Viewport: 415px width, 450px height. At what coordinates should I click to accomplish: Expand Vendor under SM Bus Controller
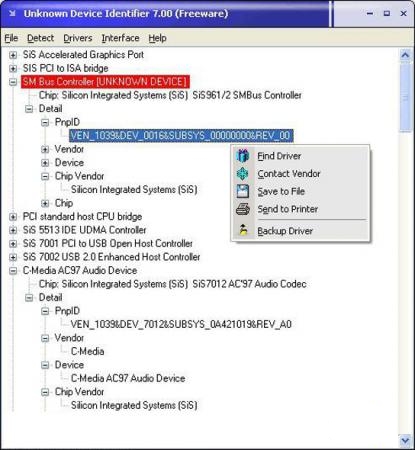point(45,149)
